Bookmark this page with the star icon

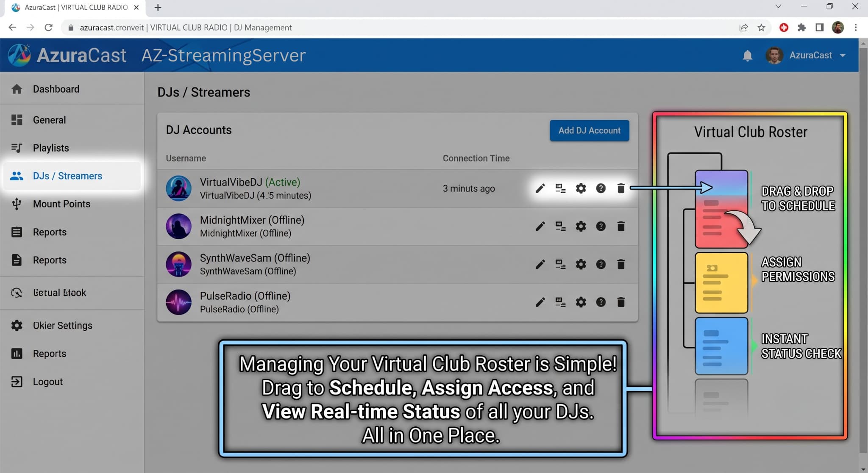click(x=762, y=28)
